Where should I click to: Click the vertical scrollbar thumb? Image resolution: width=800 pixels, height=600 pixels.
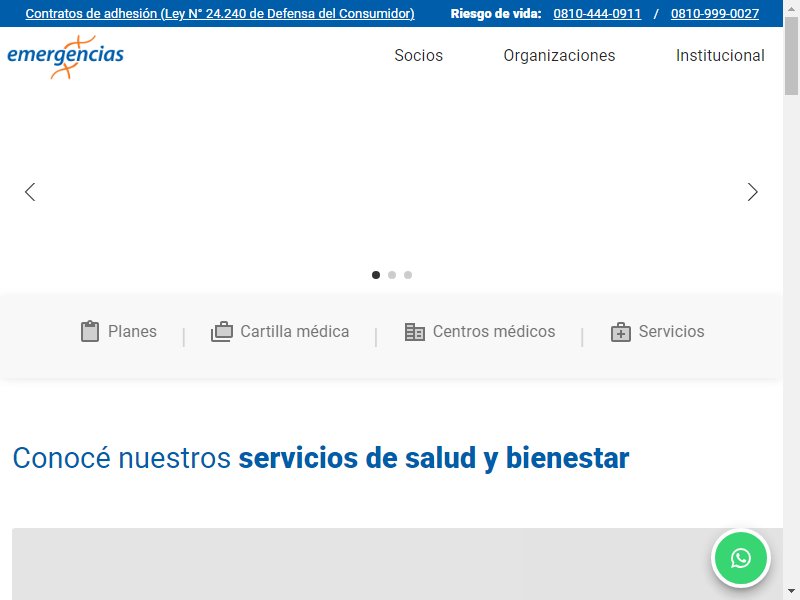tap(791, 56)
